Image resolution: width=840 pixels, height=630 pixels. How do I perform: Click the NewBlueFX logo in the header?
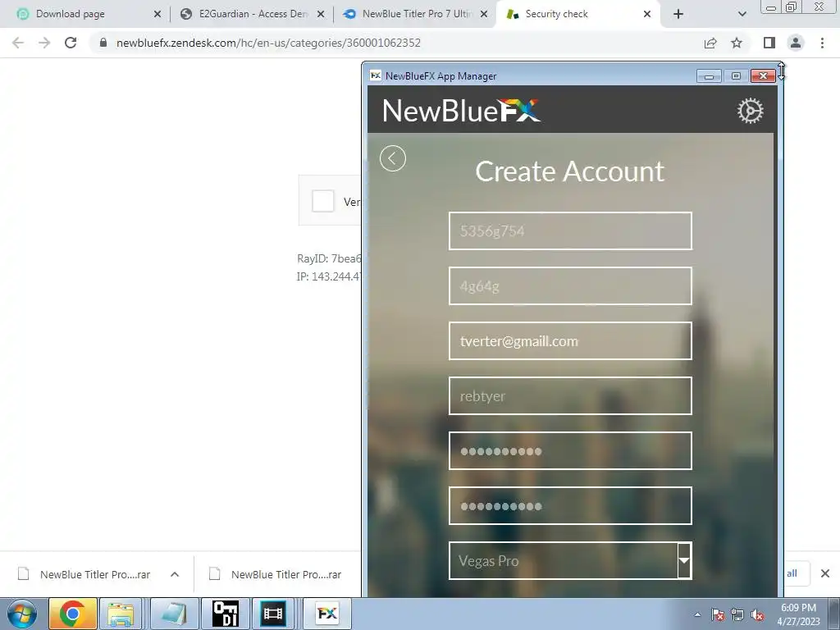tap(461, 111)
